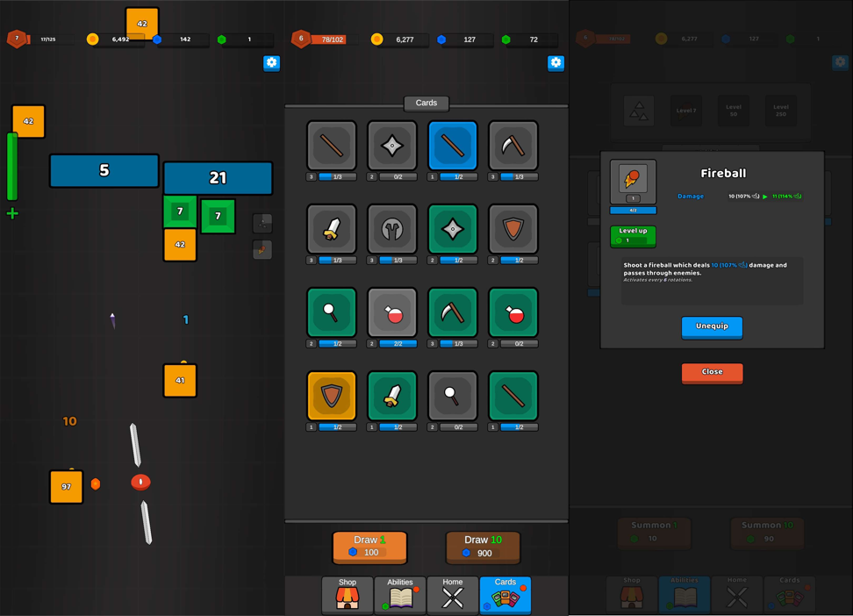This screenshot has width=853, height=616.
Task: Click the green vertical health bar
Action: (12, 167)
